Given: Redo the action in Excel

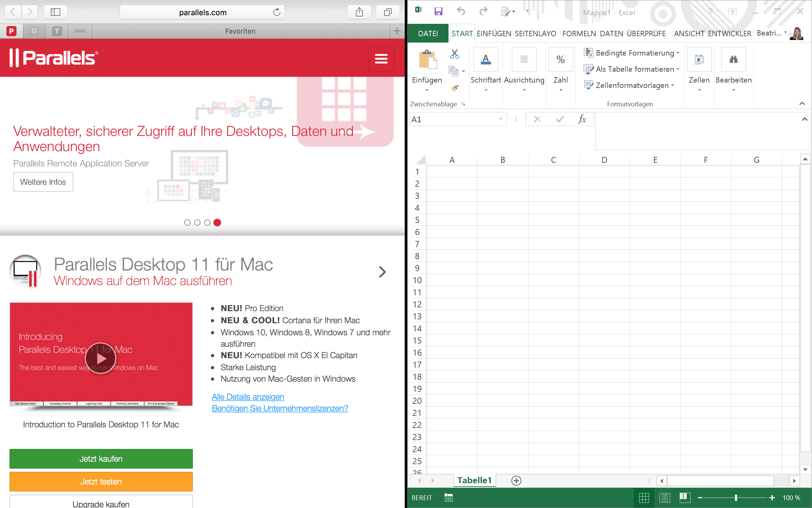Looking at the screenshot, I should point(483,12).
